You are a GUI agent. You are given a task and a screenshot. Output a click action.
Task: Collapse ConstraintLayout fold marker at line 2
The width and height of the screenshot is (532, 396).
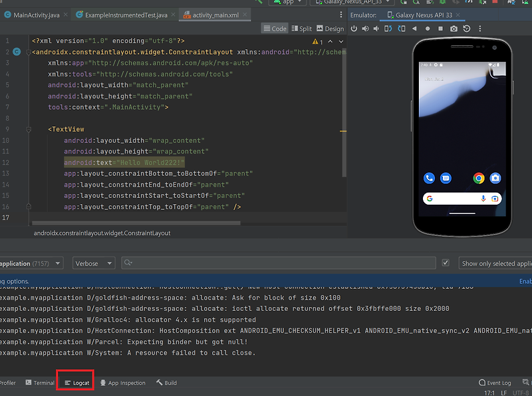(29, 52)
